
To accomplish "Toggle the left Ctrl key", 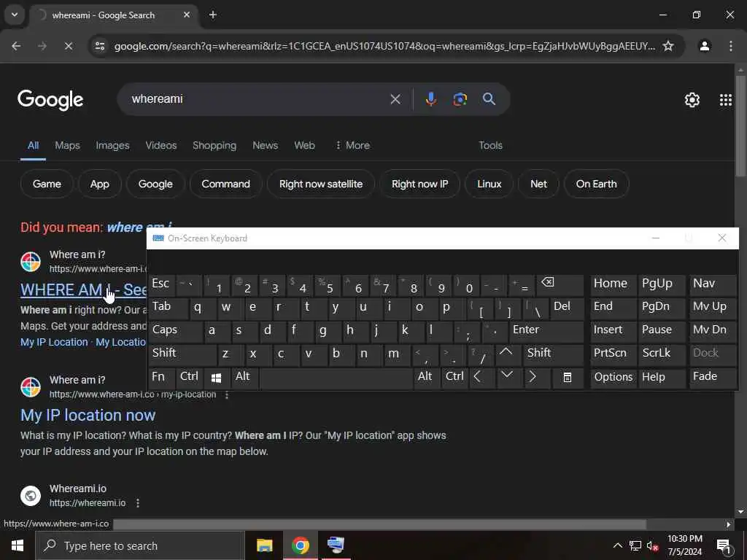I will [x=189, y=378].
